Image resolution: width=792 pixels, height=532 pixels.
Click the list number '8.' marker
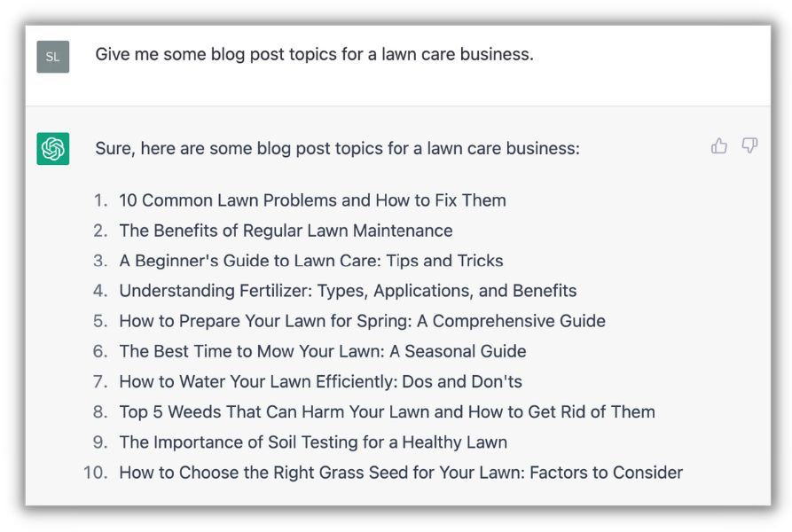100,411
